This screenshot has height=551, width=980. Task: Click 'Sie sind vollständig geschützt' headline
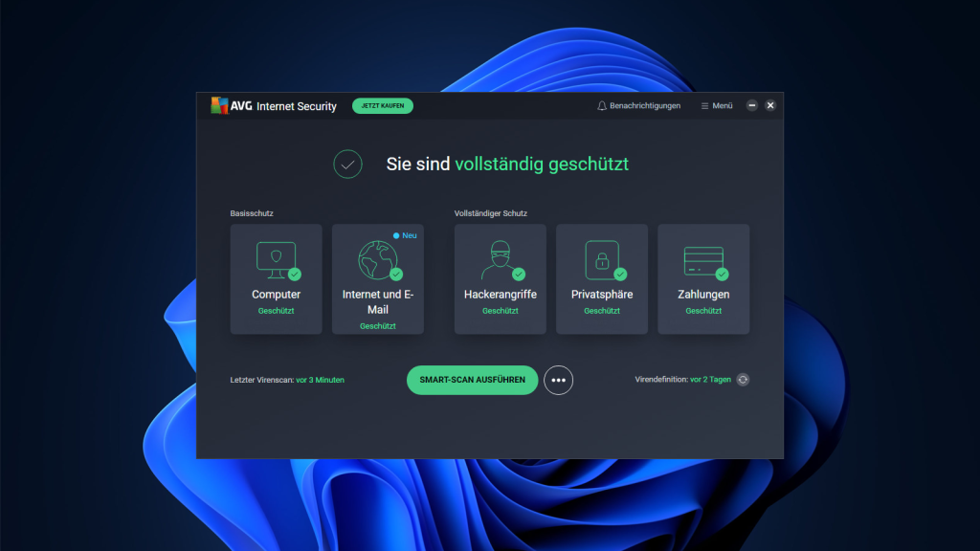(507, 165)
